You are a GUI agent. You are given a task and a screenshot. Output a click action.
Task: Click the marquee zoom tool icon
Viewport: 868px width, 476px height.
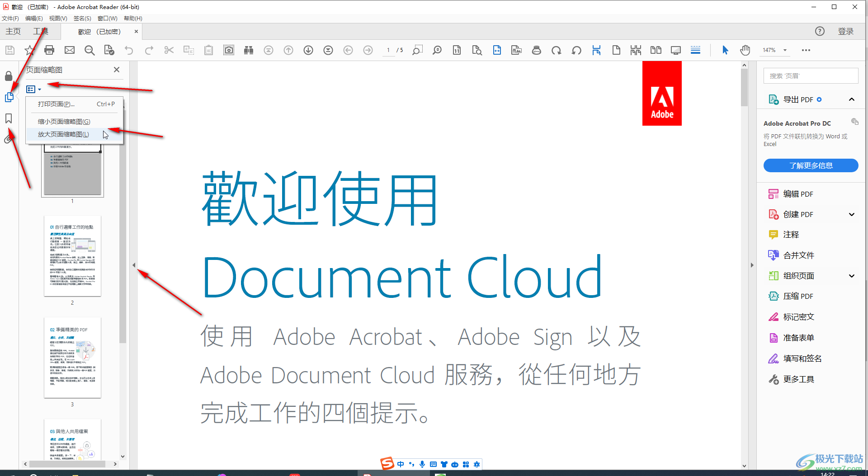(417, 50)
